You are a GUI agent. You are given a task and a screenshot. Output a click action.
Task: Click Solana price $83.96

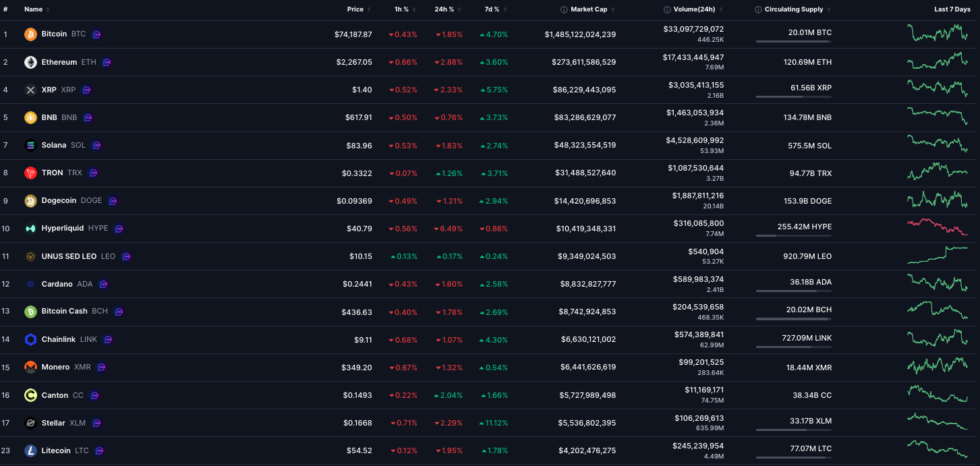[x=357, y=146]
